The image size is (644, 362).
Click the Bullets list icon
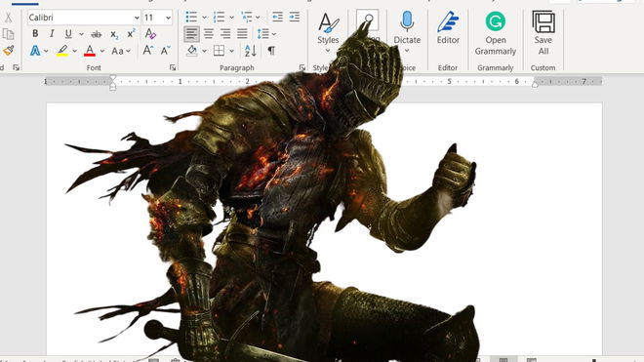191,18
